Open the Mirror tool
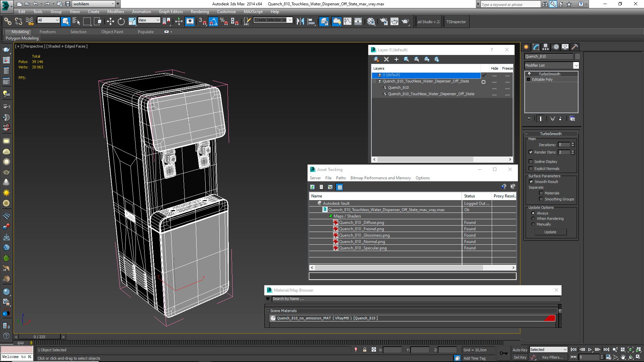The height and width of the screenshot is (362, 644). [300, 22]
